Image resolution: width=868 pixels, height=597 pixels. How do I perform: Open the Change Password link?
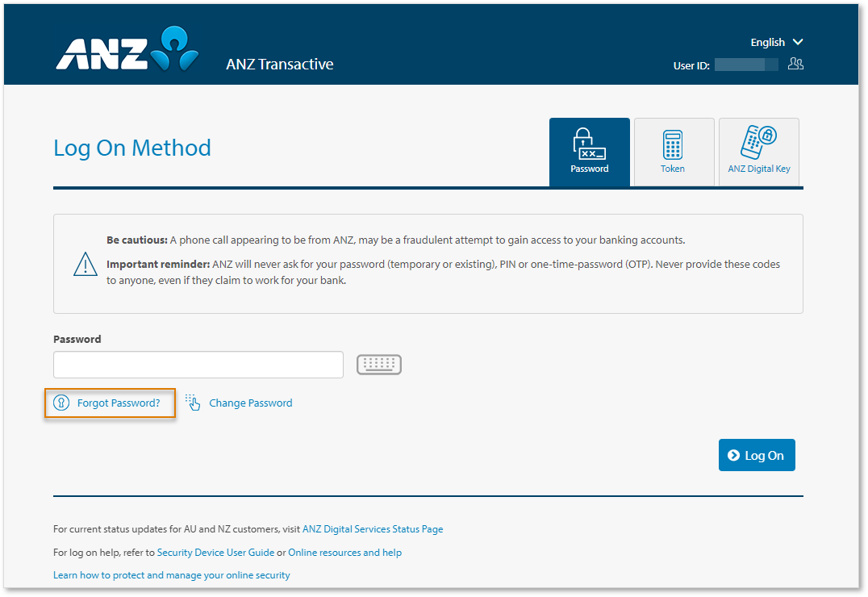[x=251, y=403]
